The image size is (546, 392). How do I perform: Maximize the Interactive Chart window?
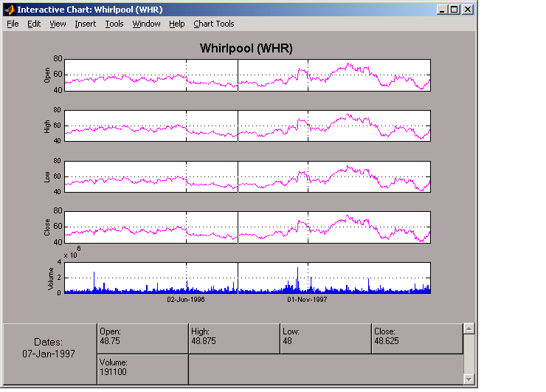coord(455,10)
